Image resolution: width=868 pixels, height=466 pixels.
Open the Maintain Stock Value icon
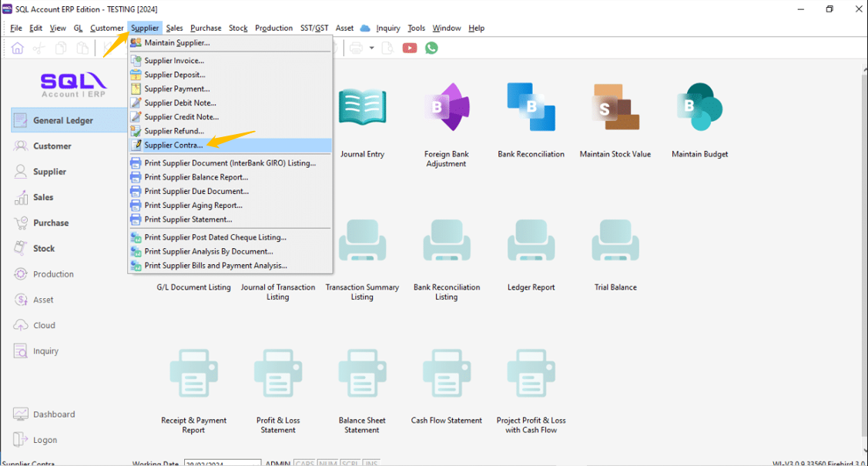click(615, 108)
